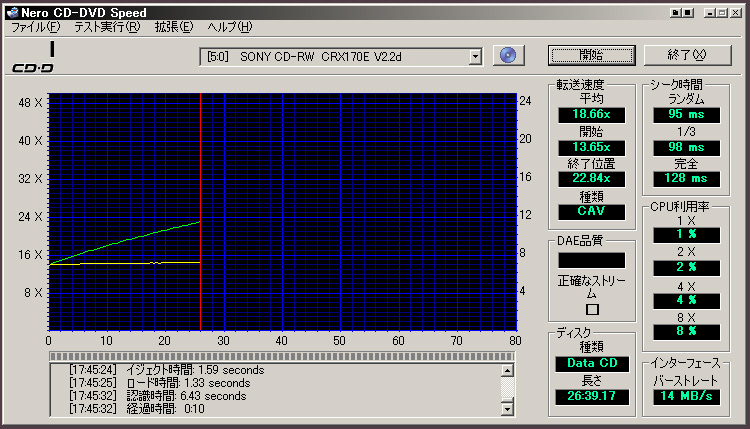Expand the SONY CD-RW drive dropdown arrow
Screen dimensions: 750x429
(475, 56)
